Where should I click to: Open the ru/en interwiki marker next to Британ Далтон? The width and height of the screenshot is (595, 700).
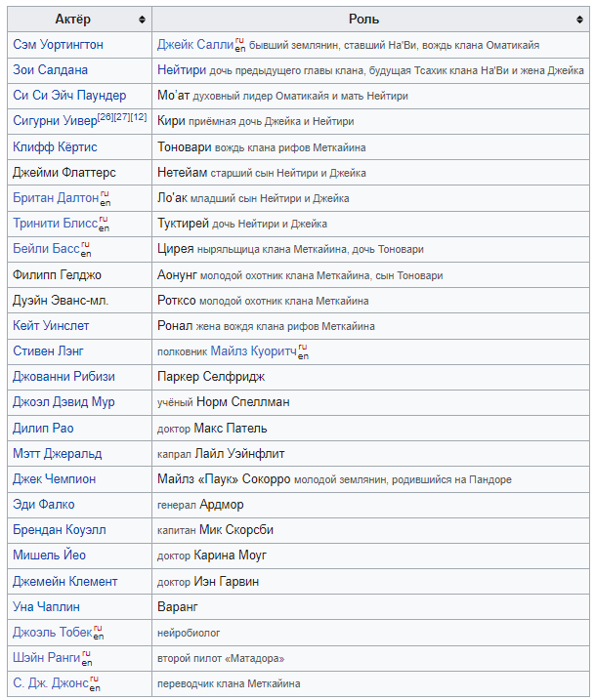(105, 198)
